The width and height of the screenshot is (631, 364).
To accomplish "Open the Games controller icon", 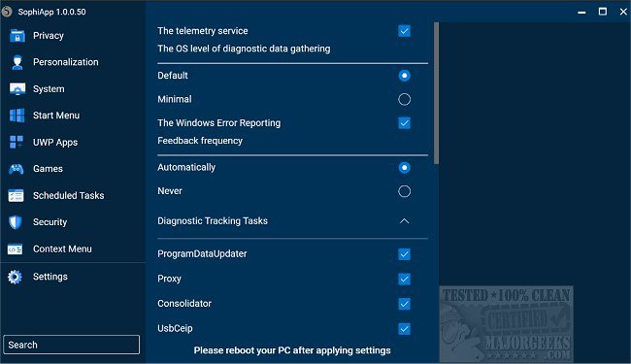I will (x=17, y=169).
